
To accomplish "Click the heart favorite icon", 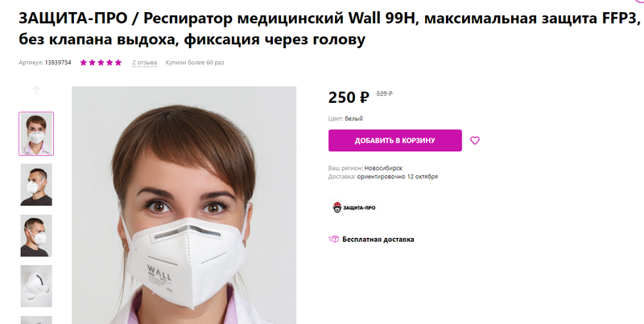I will [475, 141].
